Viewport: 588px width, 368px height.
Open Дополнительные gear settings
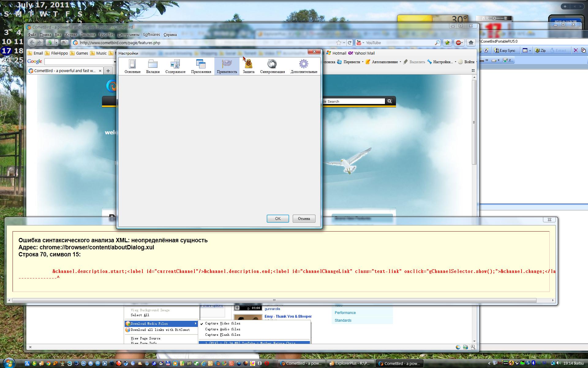click(303, 66)
